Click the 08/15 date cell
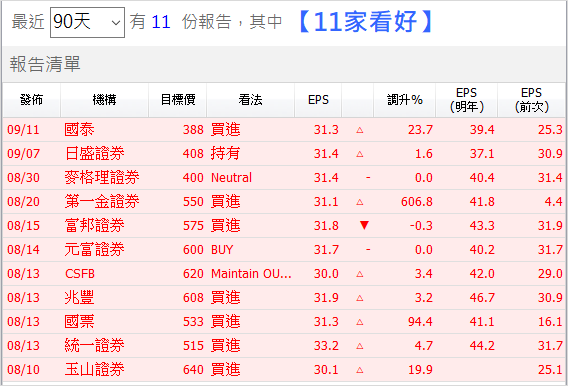The image size is (568, 386). click(23, 226)
